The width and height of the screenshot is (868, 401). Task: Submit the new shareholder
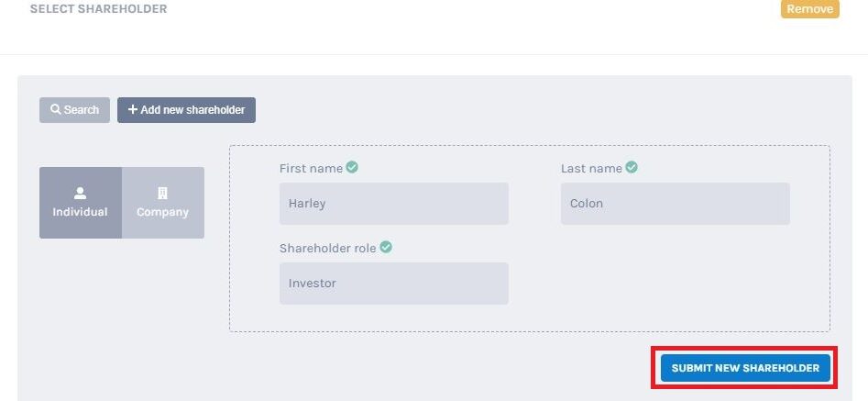[x=745, y=368]
